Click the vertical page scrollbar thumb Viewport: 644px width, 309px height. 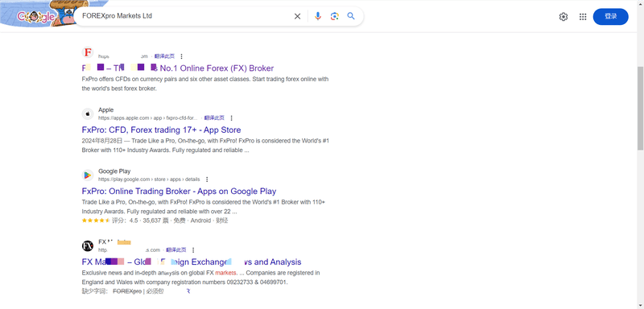[640, 108]
